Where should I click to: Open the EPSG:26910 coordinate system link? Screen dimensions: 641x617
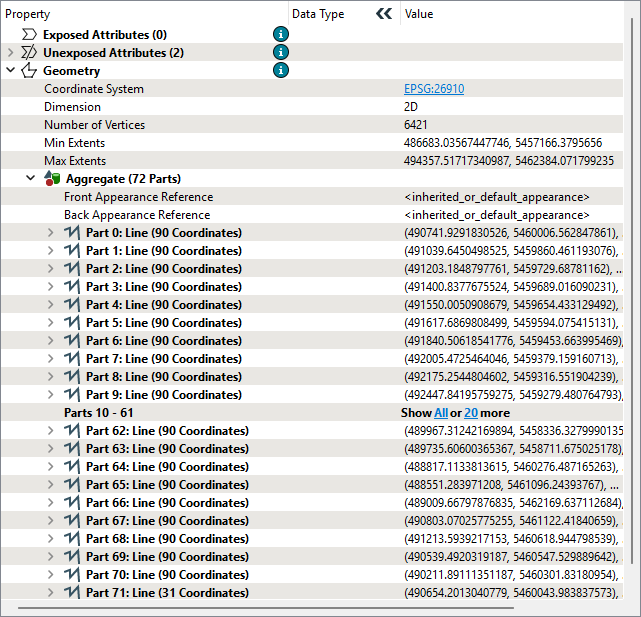433,89
